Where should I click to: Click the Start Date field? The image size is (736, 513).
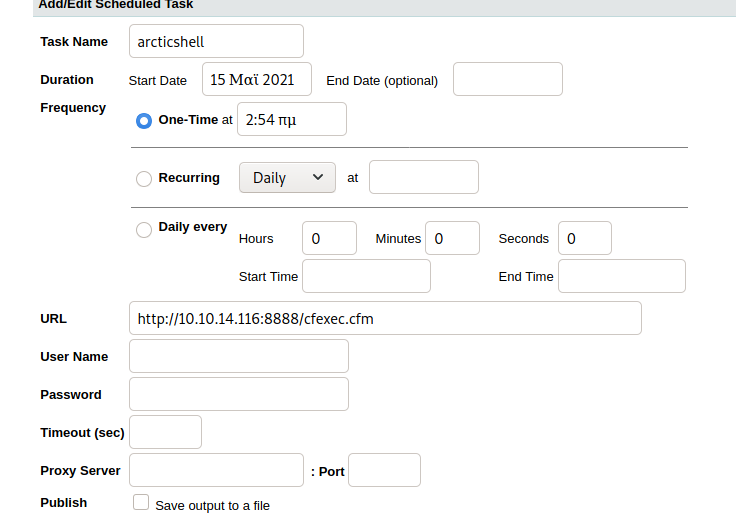(257, 79)
